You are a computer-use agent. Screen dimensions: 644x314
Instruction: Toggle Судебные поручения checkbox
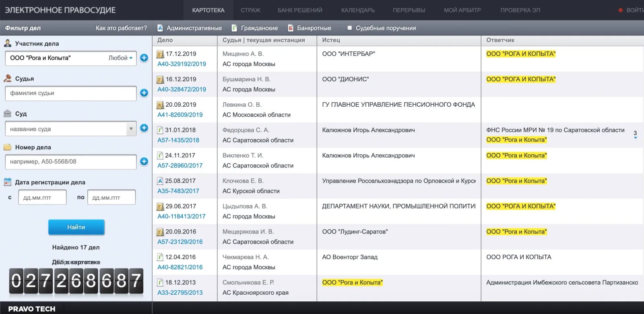click(349, 28)
